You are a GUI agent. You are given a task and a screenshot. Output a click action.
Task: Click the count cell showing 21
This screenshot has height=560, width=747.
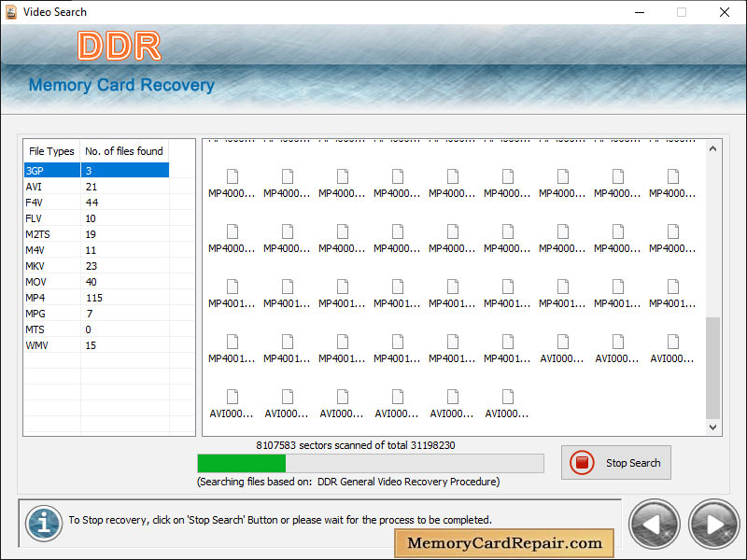pos(125,187)
